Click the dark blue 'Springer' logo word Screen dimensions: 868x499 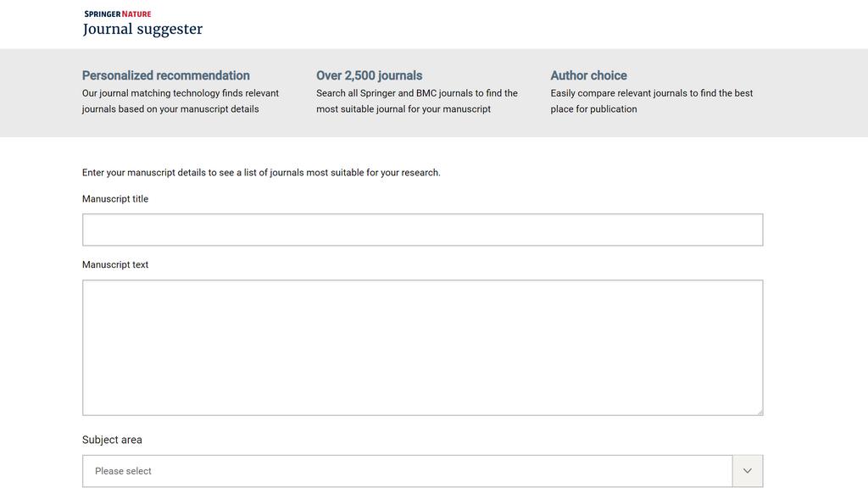click(x=103, y=14)
